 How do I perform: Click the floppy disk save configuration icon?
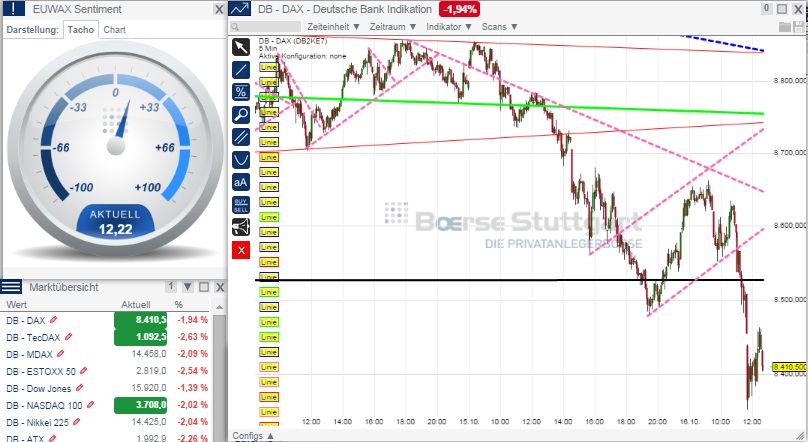pyautogui.click(x=799, y=27)
